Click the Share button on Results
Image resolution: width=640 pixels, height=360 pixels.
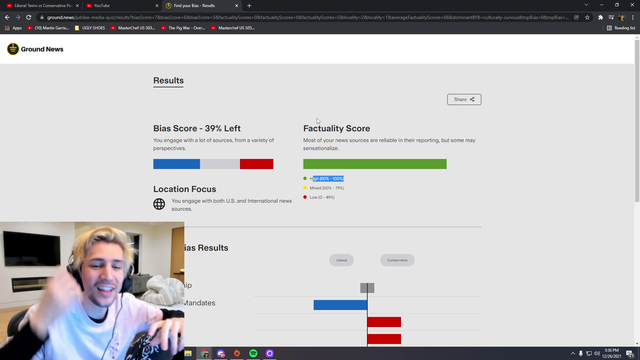click(464, 100)
